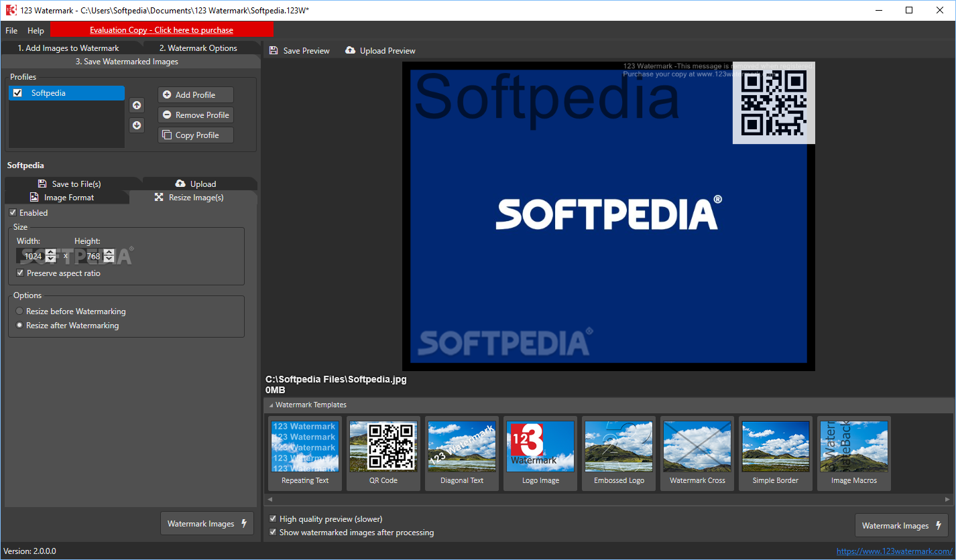Viewport: 956px width, 560px height.
Task: Click the 123 Watermark app icon in title bar
Action: [x=10, y=10]
